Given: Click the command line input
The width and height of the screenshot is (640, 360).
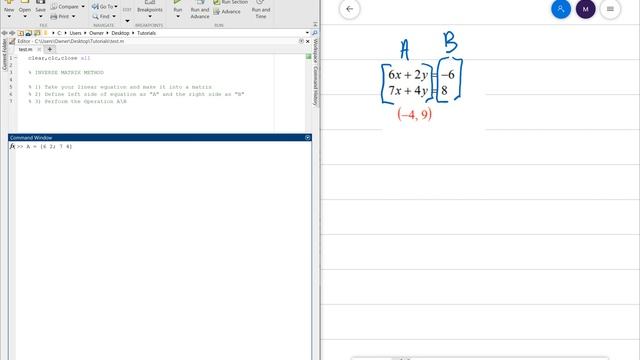Looking at the screenshot, I should coord(163,147).
